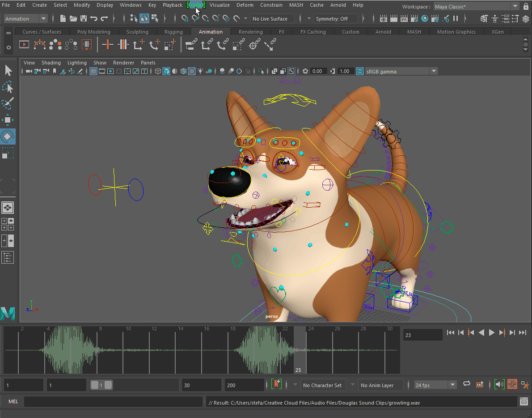Select the Select Tool arrow in left toolbar
Screen dimensions: 532x418
click(8, 70)
